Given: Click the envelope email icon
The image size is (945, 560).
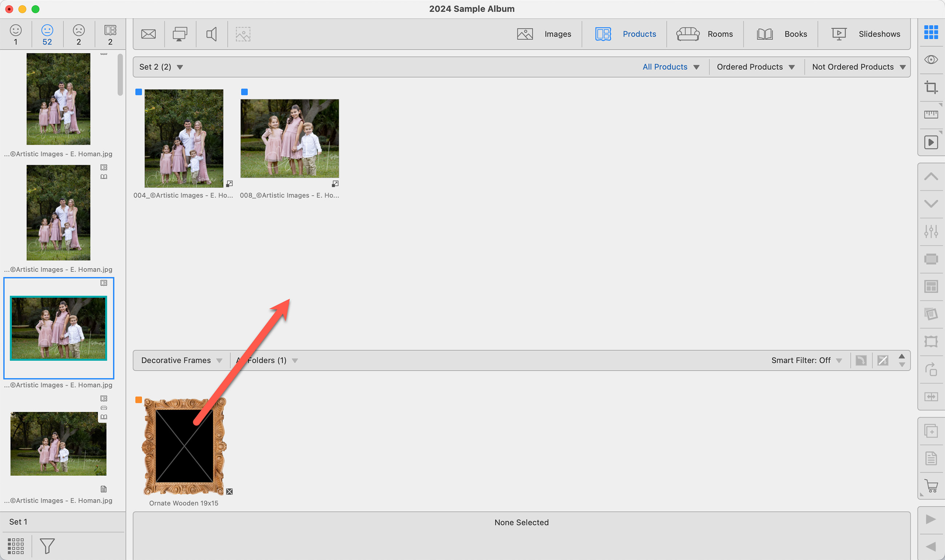Looking at the screenshot, I should tap(148, 35).
